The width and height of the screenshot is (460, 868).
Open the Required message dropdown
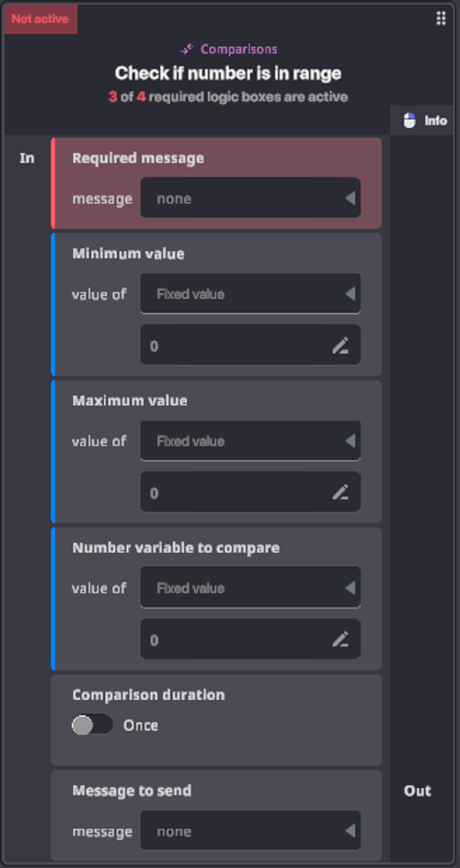(x=250, y=199)
